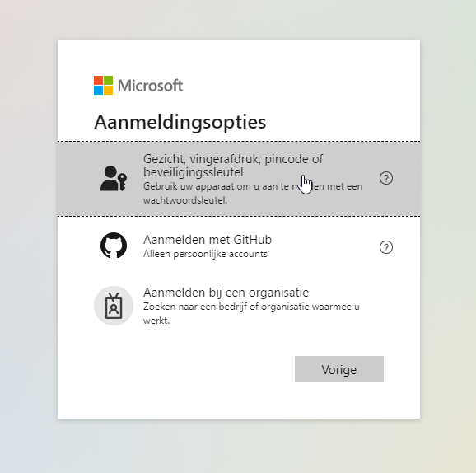Click the "Aanmeldingsopties" heading
The height and width of the screenshot is (473, 476).
click(180, 122)
